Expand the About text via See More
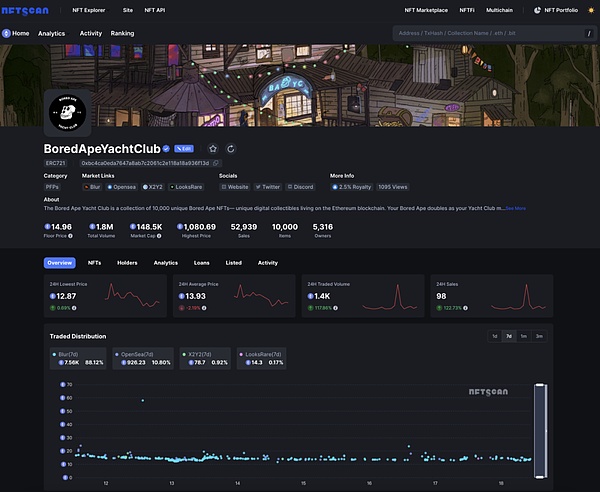 tap(515, 208)
